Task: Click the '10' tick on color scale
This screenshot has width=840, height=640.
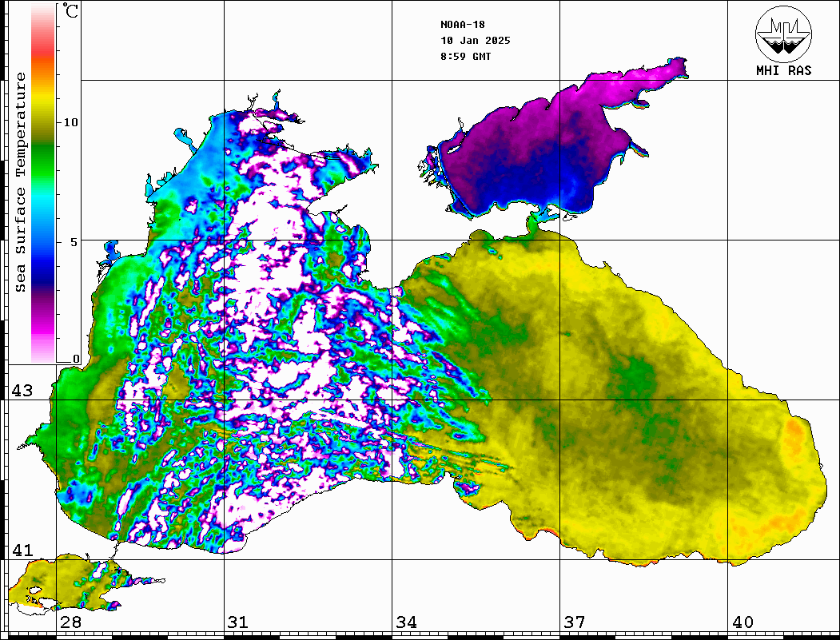Action: coord(70,122)
